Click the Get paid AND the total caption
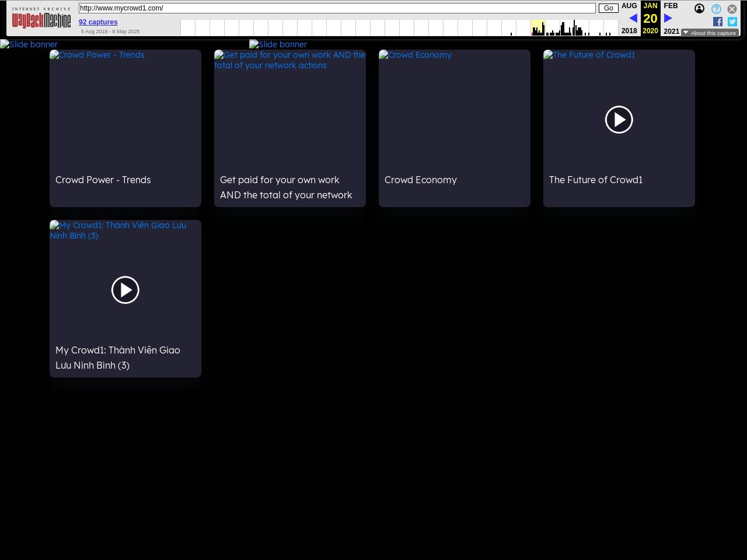 tap(286, 187)
